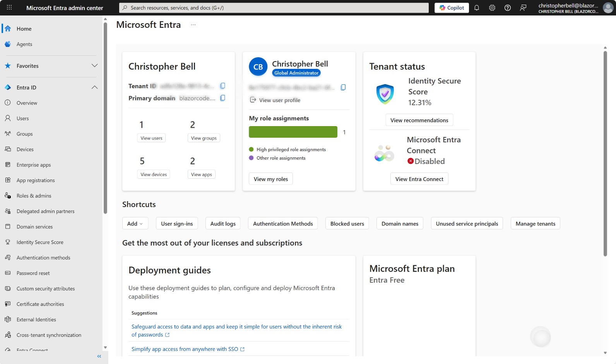Open the Audit logs shortcut
Screen dimensions: 616x364
pyautogui.click(x=223, y=224)
